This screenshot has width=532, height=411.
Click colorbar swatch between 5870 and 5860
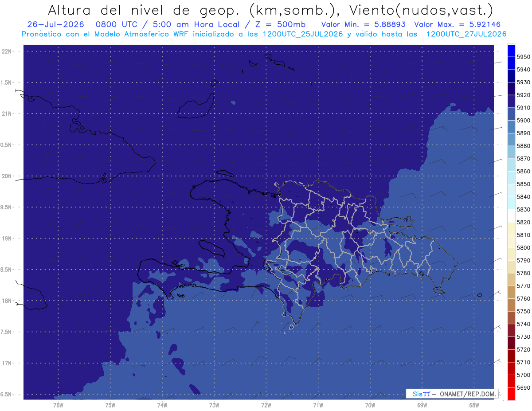click(511, 165)
